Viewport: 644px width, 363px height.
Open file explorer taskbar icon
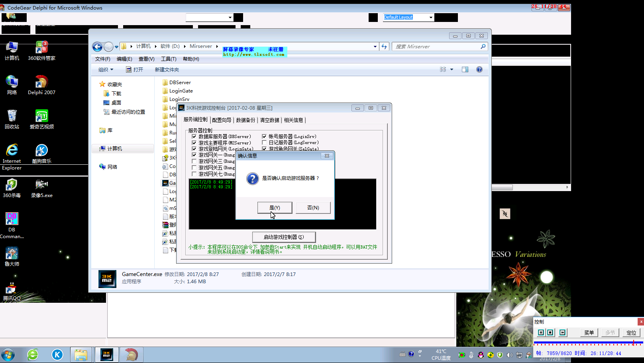[x=81, y=355]
